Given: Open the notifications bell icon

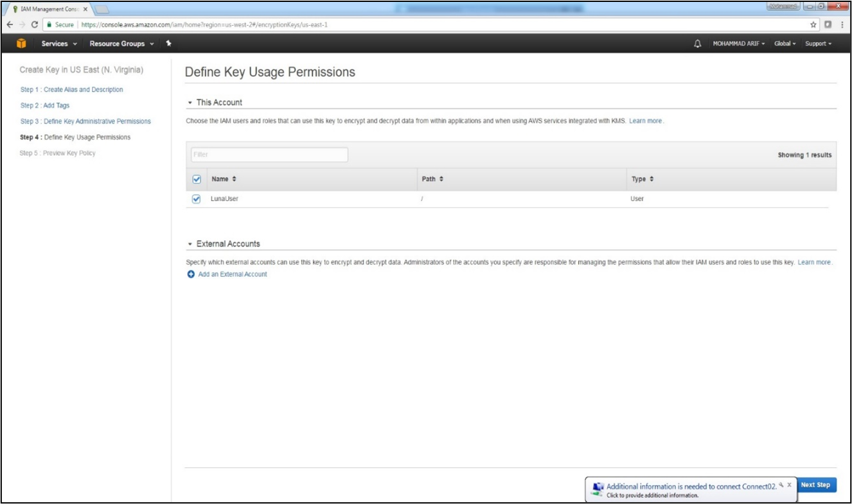Looking at the screenshot, I should 698,44.
